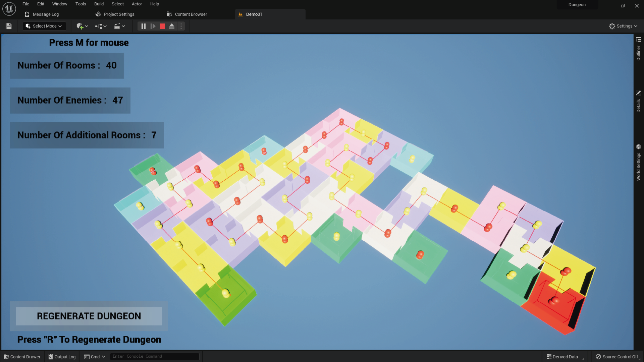
Task: Click the Enter Console Command field
Action: coord(154,356)
